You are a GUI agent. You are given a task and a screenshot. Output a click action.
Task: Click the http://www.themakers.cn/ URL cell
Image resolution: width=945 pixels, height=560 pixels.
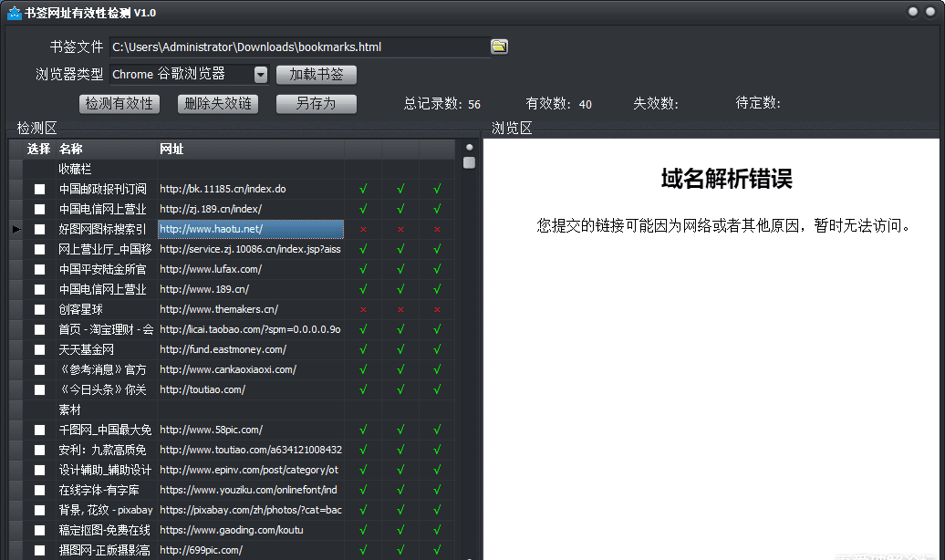(x=251, y=309)
